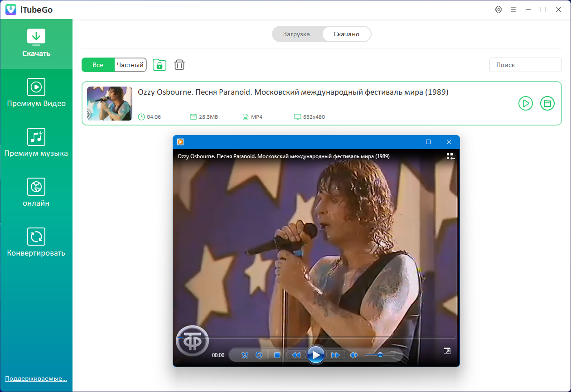Click the trash delete icon

coord(179,65)
